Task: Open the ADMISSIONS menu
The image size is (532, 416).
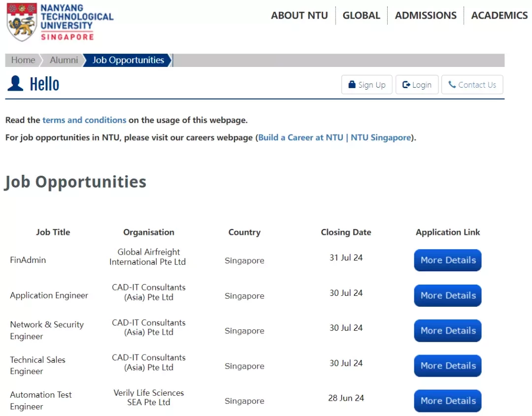Action: coord(426,15)
